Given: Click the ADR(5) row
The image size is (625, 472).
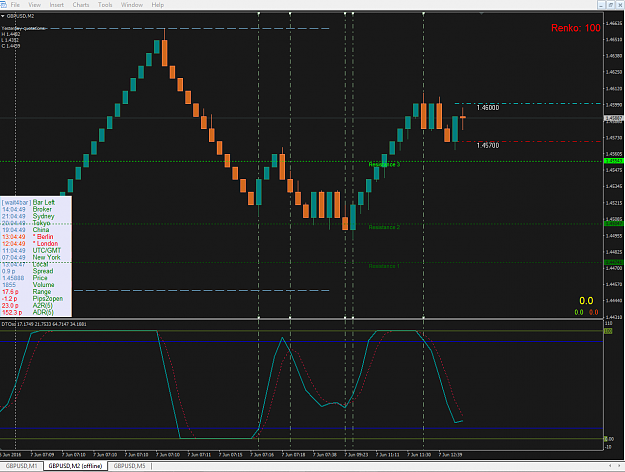Looking at the screenshot, I should 28,313.
